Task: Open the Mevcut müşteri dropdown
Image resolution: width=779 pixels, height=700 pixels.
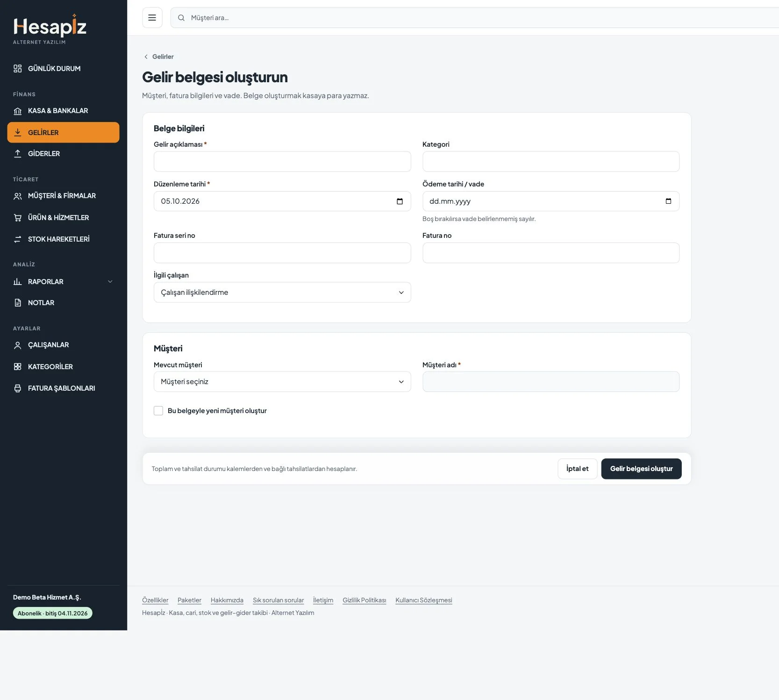Action: point(282,382)
